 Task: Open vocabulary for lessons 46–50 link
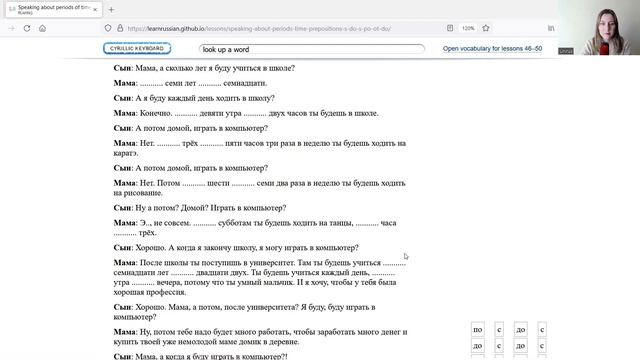click(x=492, y=49)
